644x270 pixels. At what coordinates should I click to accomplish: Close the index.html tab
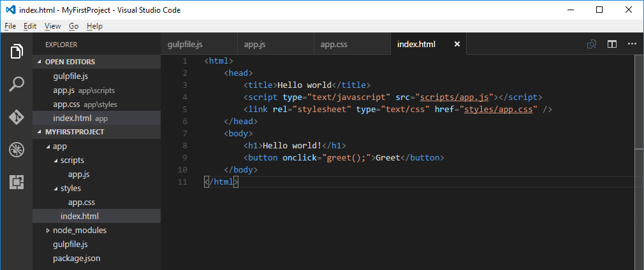pos(457,45)
